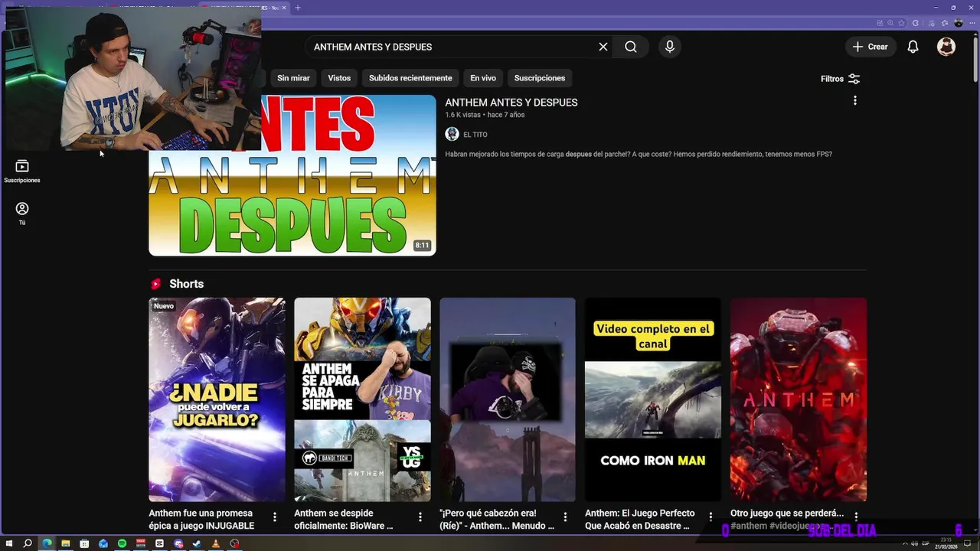
Task: Open options for 'Anthem se despide oficialmente' short
Action: coord(420,517)
